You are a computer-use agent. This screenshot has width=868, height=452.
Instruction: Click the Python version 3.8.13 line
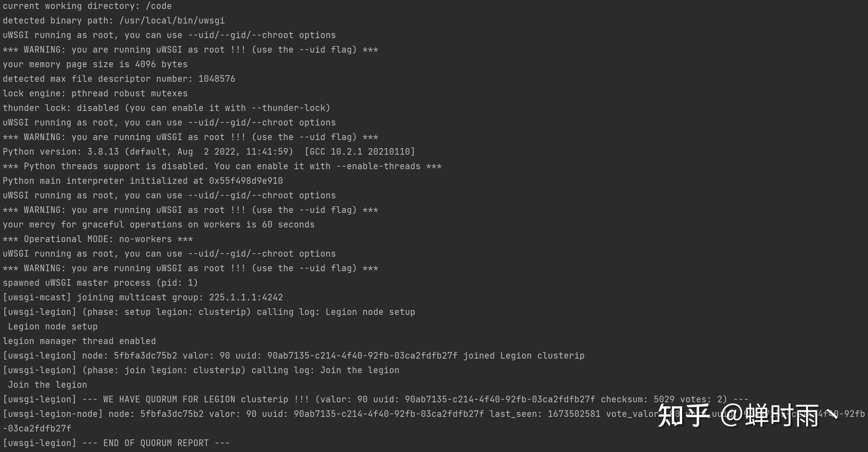click(209, 152)
